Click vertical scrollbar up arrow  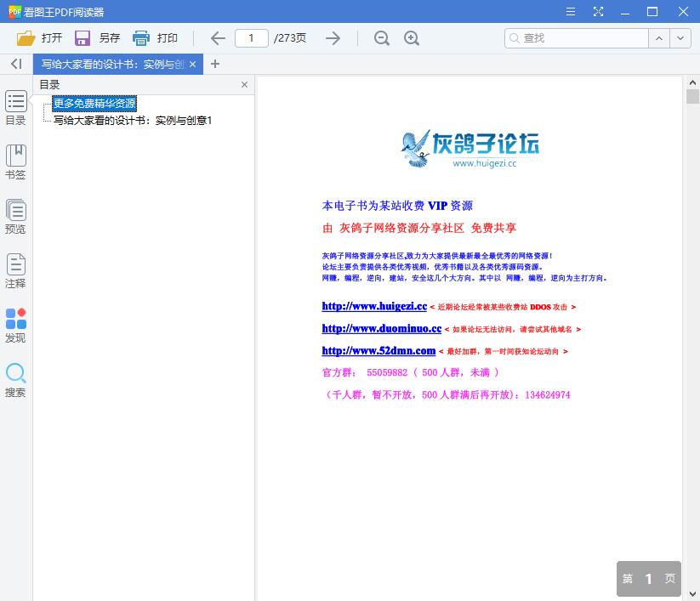point(692,82)
